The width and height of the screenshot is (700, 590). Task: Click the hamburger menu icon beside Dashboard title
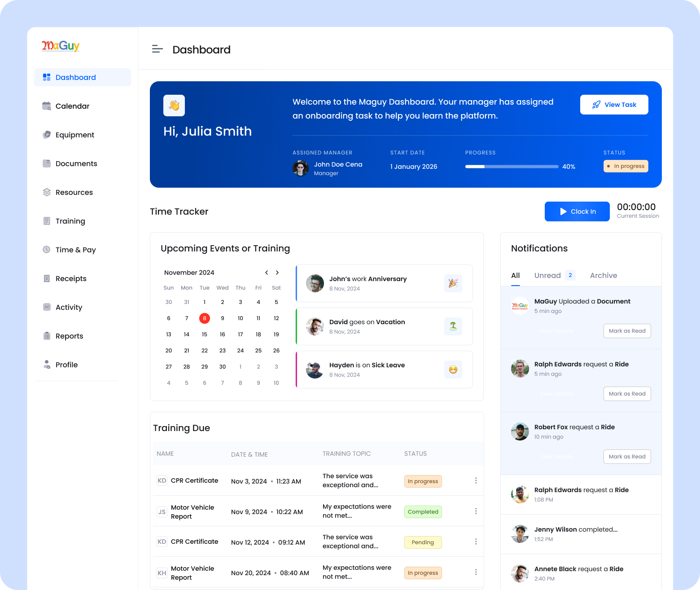(x=157, y=49)
